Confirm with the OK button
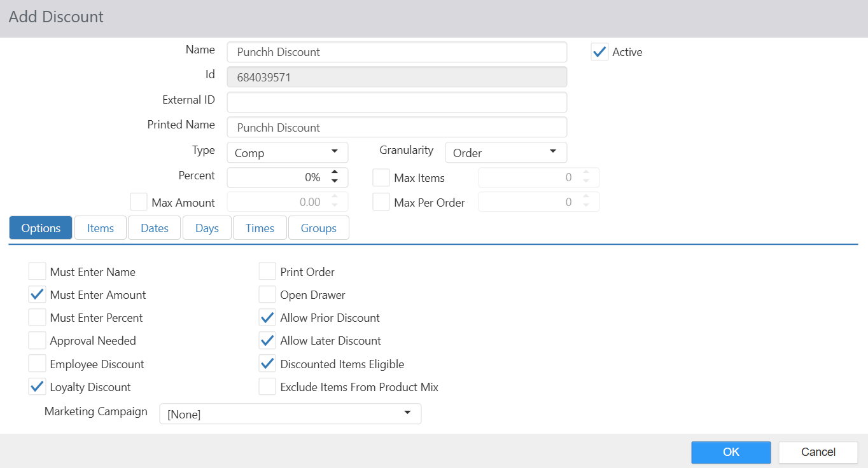 tap(731, 452)
